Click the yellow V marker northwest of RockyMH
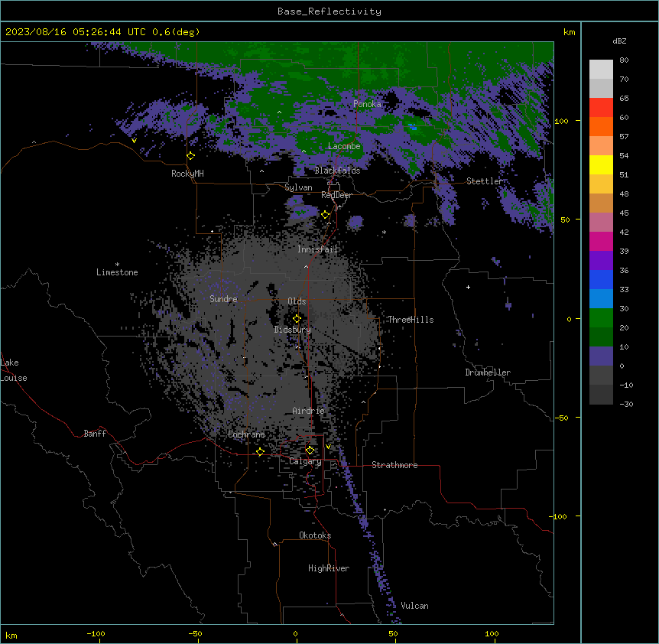Screen dimensions: 659x644 (x=134, y=141)
